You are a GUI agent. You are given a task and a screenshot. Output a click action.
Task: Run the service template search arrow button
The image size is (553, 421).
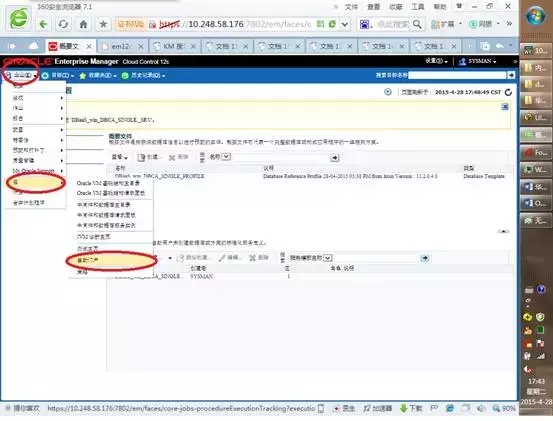click(425, 258)
